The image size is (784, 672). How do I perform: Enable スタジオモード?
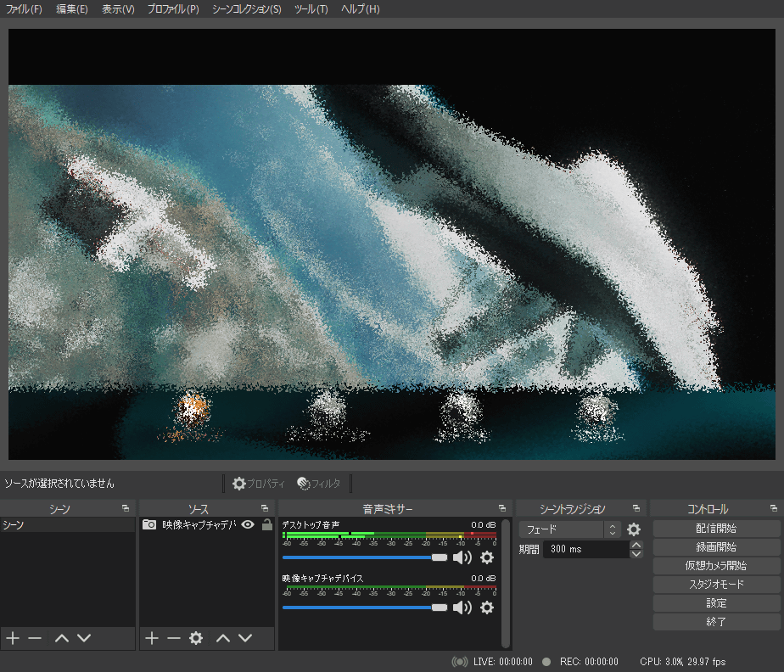point(716,584)
